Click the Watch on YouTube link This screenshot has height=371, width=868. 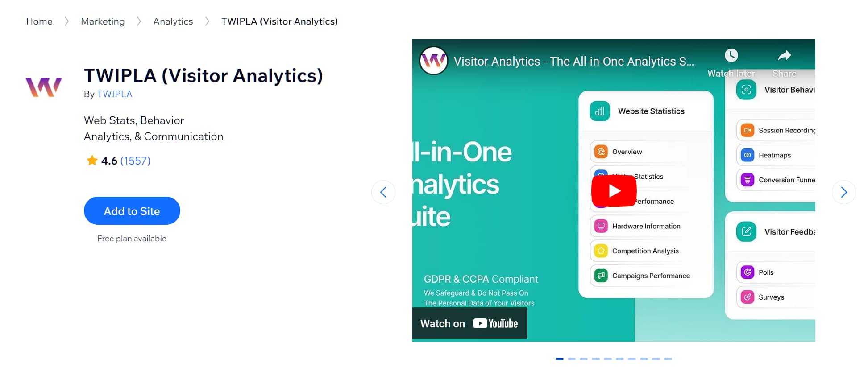tap(470, 323)
